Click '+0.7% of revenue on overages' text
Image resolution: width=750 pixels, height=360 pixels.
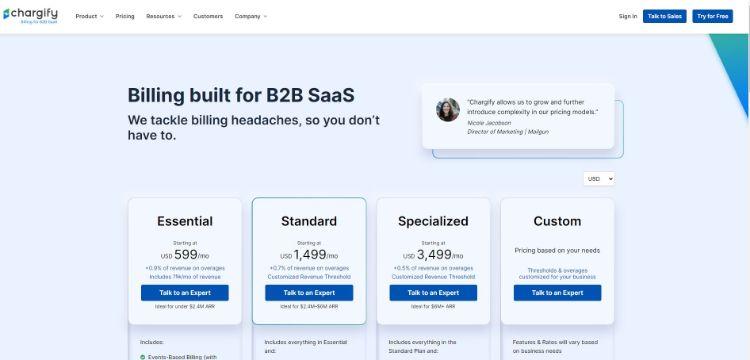pos(309,268)
